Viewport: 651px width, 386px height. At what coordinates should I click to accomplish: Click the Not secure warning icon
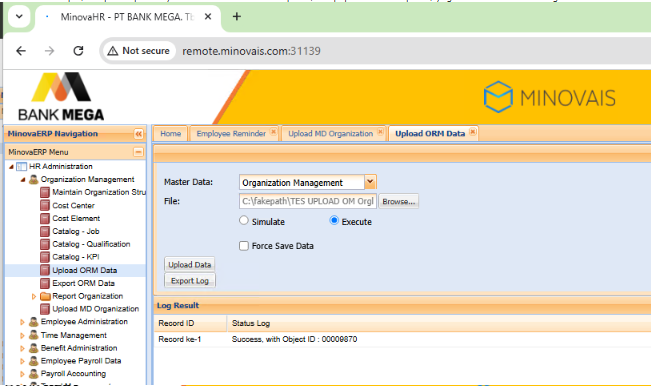click(113, 51)
